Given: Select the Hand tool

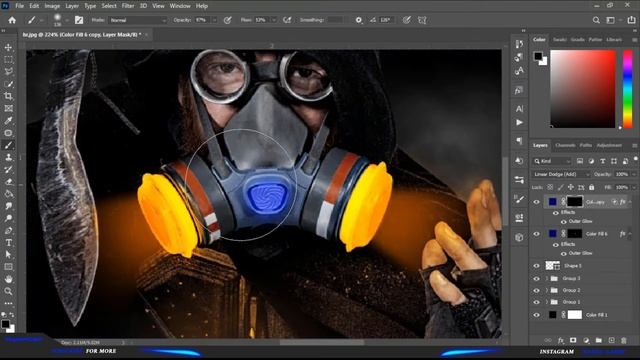Looking at the screenshot, I should point(8,279).
